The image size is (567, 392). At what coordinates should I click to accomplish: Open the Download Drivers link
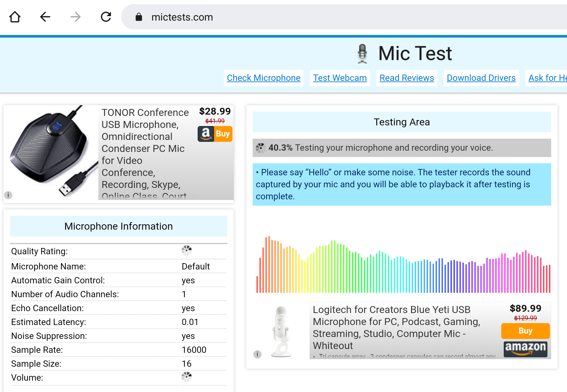click(481, 78)
